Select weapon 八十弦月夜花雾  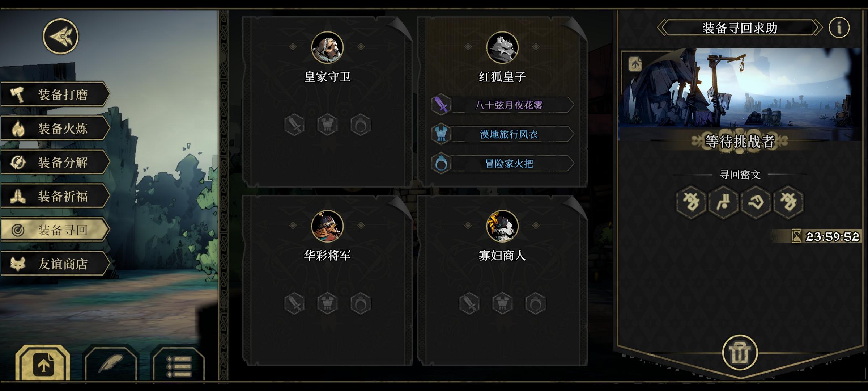[503, 105]
